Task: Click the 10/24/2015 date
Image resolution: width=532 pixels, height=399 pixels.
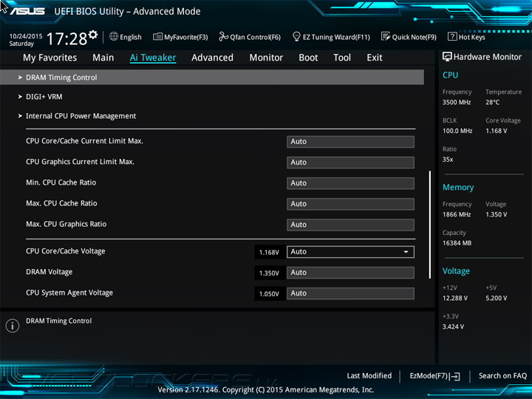Action: pos(26,36)
